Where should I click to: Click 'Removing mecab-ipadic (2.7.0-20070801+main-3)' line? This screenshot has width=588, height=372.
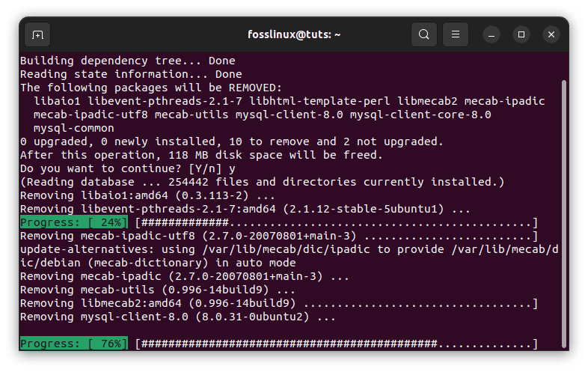coord(185,276)
